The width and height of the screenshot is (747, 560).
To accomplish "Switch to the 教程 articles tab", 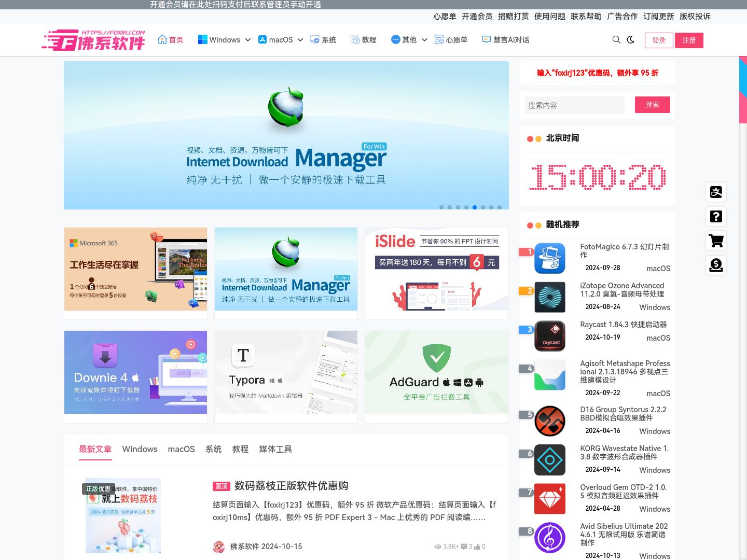I will coord(240,449).
